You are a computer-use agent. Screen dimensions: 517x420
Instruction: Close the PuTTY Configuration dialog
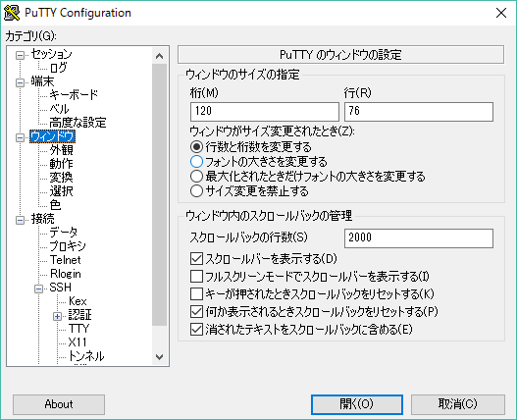501,13
